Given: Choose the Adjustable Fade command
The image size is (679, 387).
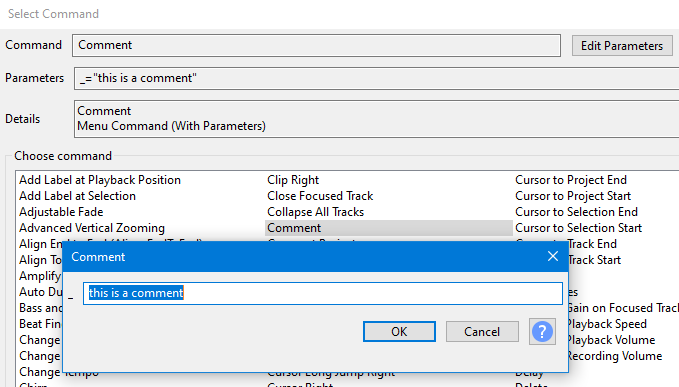Looking at the screenshot, I should click(61, 212).
